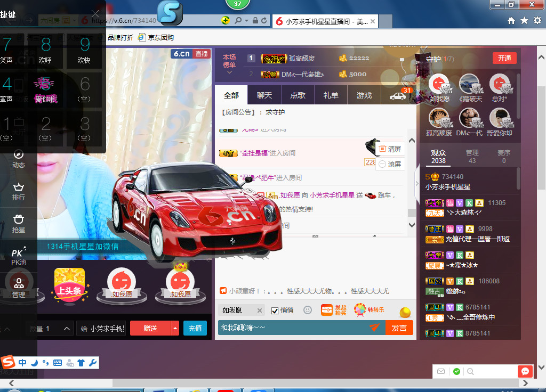Toggle the 滚屏 auto-scroll option
546x392 pixels.
click(390, 164)
